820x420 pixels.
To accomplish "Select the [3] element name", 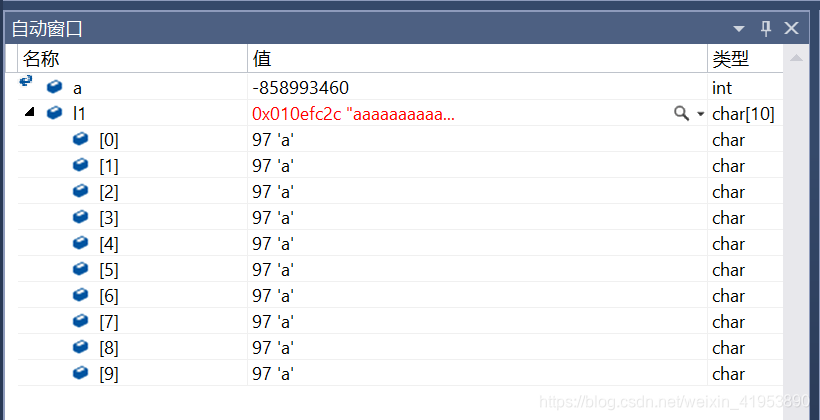I will pos(109,218).
